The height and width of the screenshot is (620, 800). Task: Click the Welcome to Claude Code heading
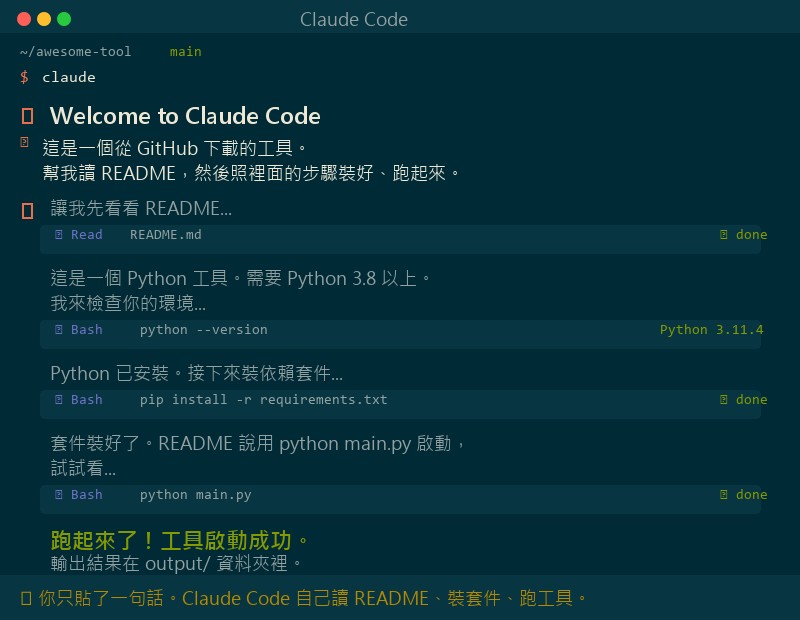point(185,116)
